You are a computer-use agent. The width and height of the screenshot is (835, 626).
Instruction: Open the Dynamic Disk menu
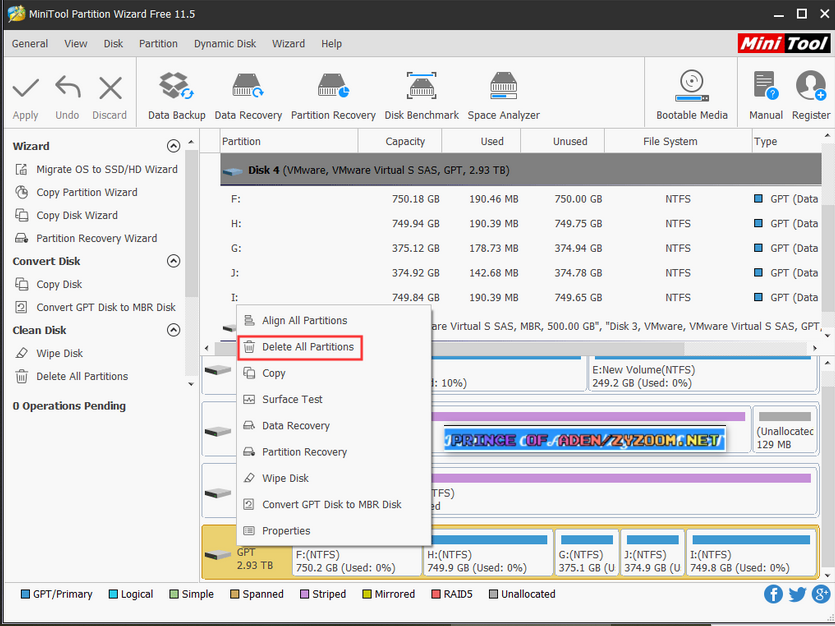[x=225, y=44]
